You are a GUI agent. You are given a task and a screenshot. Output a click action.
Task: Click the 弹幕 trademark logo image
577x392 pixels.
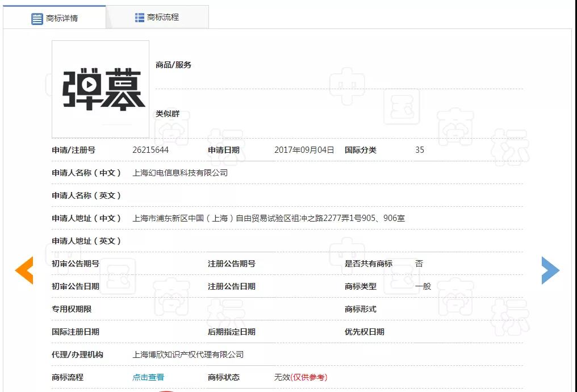[101, 89]
